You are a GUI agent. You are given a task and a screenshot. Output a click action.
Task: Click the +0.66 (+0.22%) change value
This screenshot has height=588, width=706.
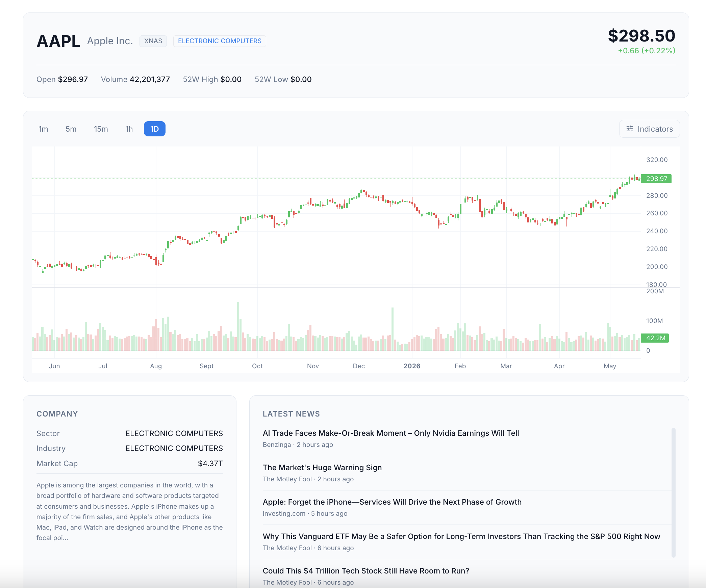[x=647, y=51]
